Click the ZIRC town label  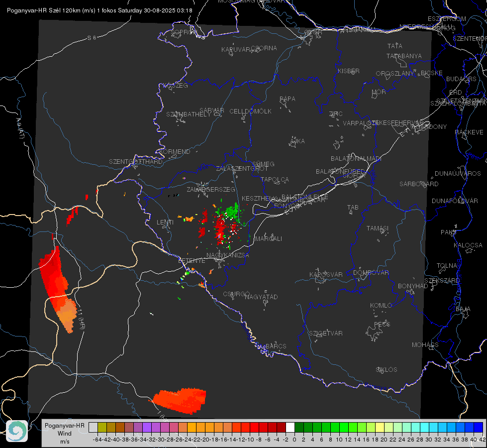point(336,114)
